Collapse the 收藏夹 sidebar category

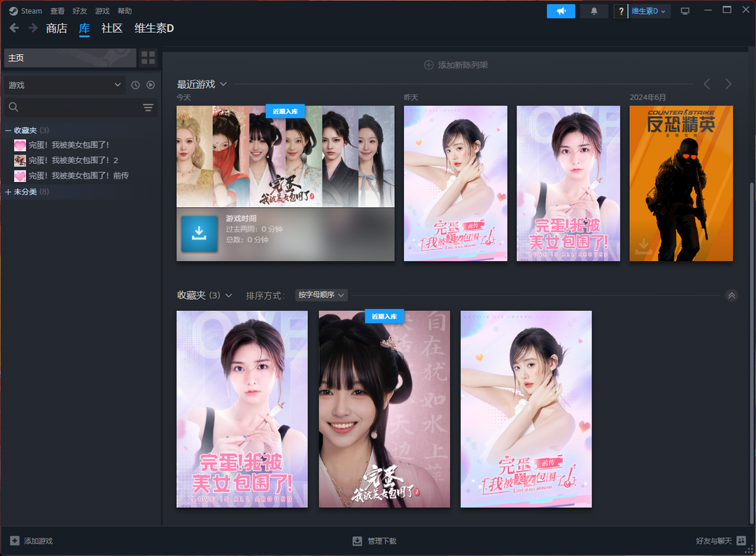(x=8, y=130)
